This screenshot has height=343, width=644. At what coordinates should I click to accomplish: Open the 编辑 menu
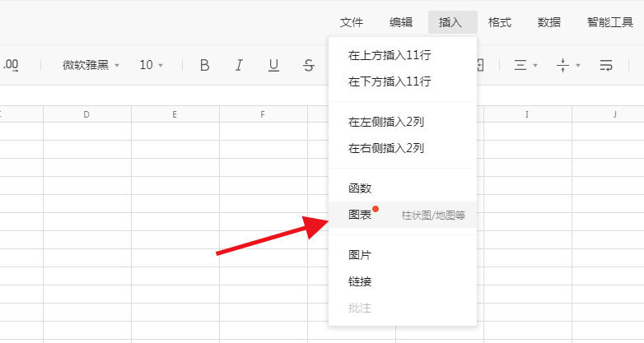[401, 22]
